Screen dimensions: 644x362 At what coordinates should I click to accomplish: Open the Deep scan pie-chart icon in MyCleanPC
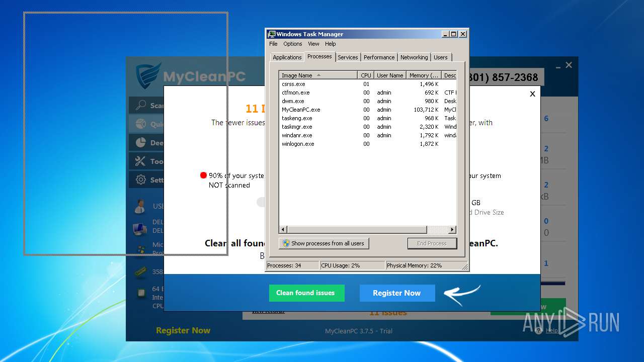click(141, 142)
